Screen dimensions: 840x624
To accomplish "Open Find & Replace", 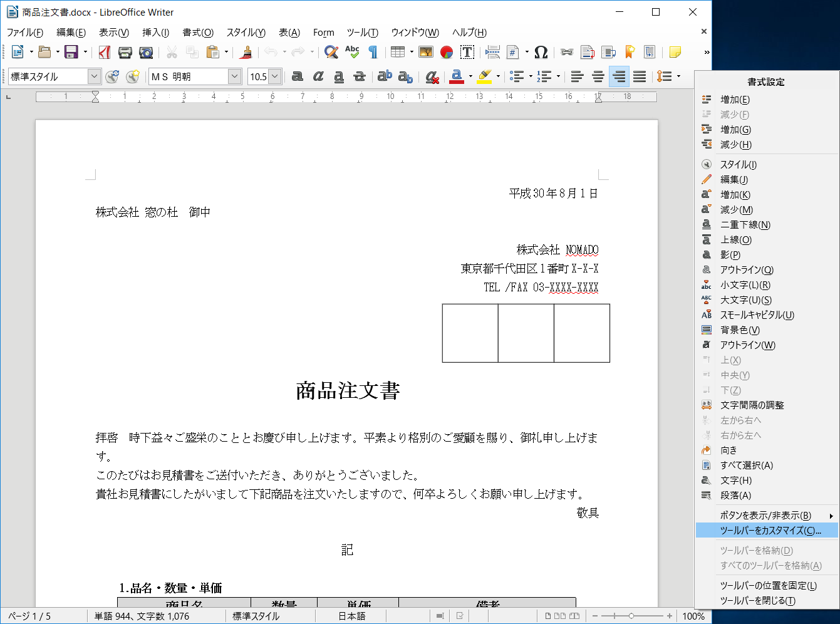I will [x=331, y=52].
